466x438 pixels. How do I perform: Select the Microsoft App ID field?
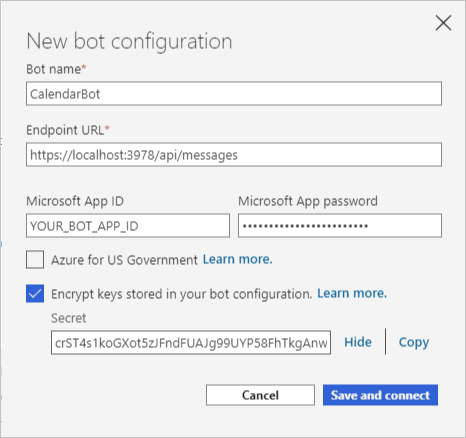point(128,226)
